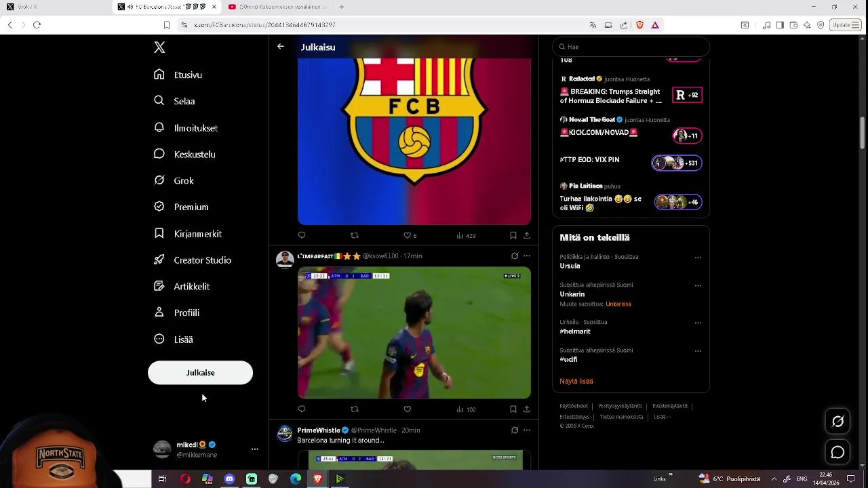Open L'IMPARFAIT user avatar

[x=285, y=260]
